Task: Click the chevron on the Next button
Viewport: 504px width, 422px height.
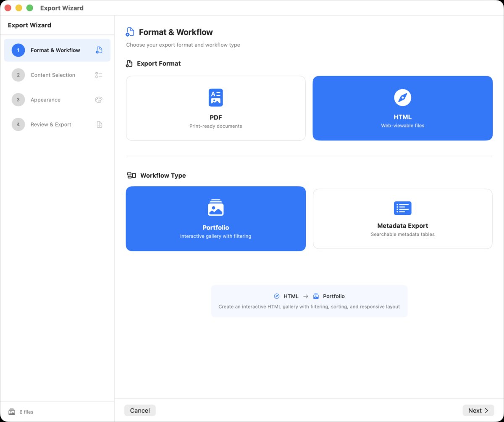Action: point(488,410)
